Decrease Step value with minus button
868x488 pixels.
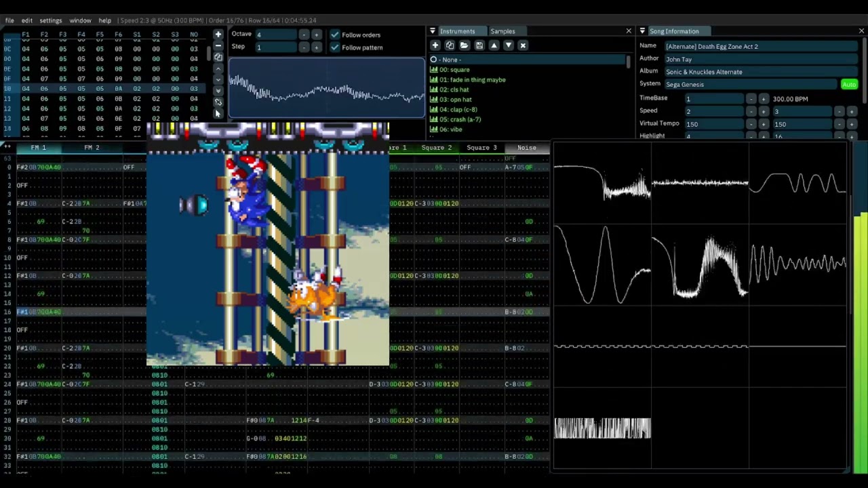point(303,47)
